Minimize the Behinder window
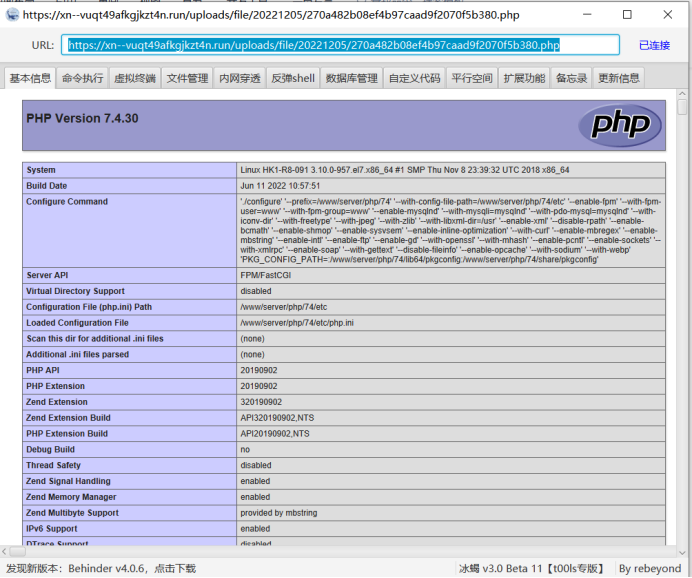This screenshot has height=578, width=692. (x=587, y=15)
